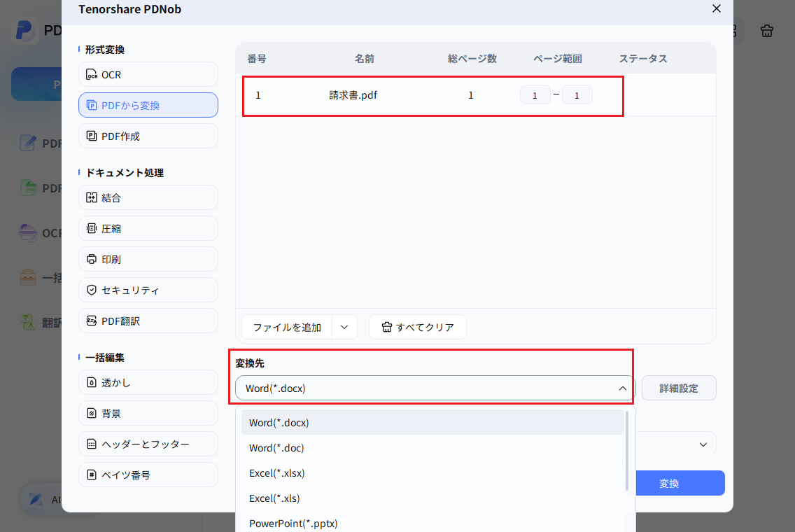Click the basket icon in main window
795x532 pixels.
coord(766,31)
